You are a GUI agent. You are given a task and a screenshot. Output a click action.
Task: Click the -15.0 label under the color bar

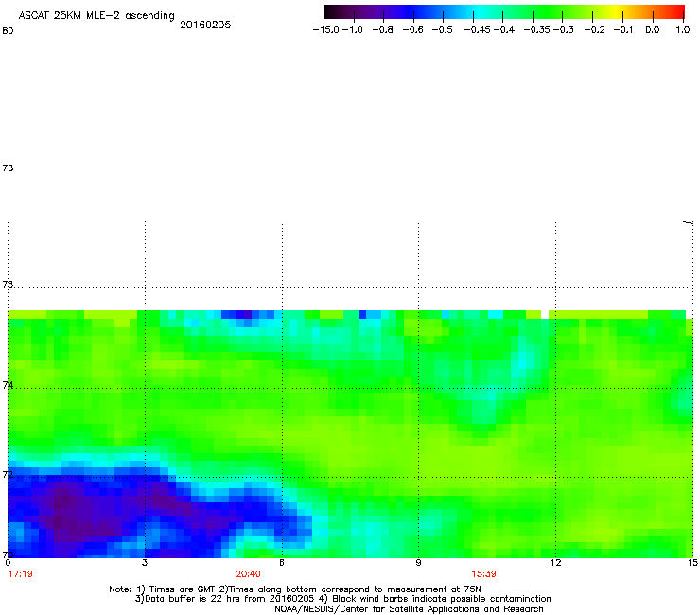click(326, 30)
